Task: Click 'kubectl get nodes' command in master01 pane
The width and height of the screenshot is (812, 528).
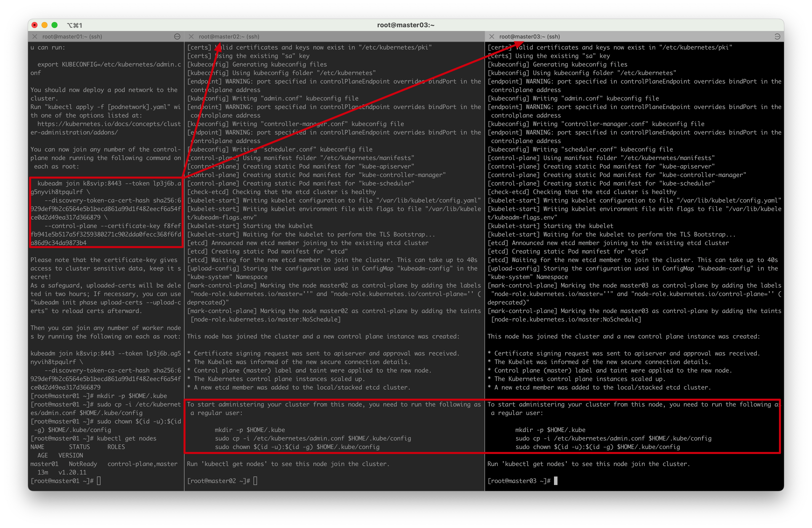Action: point(126,438)
